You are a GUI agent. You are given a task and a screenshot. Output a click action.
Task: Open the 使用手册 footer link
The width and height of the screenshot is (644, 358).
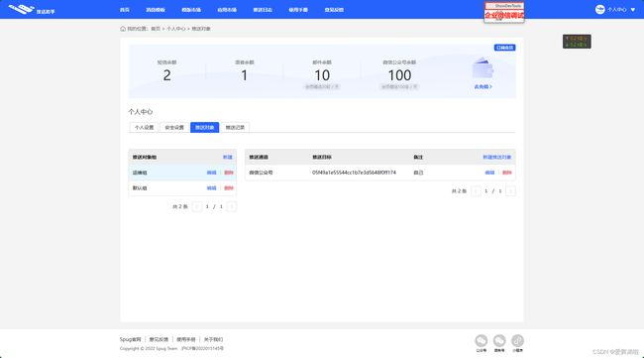(186, 339)
